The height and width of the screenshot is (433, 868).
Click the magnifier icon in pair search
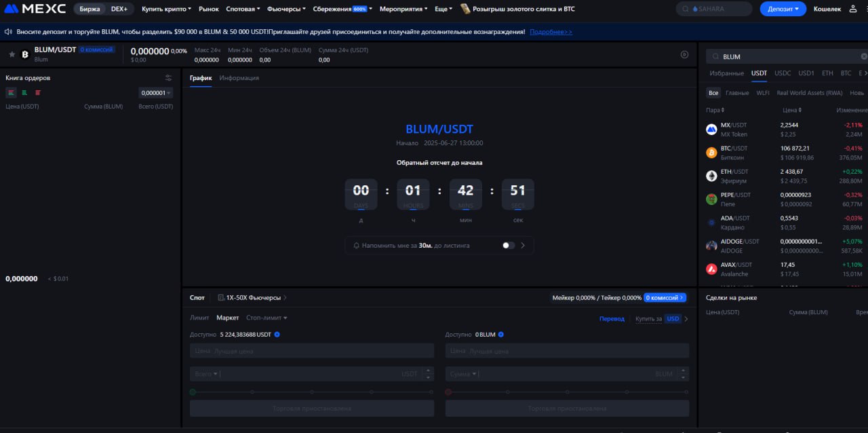pyautogui.click(x=715, y=57)
